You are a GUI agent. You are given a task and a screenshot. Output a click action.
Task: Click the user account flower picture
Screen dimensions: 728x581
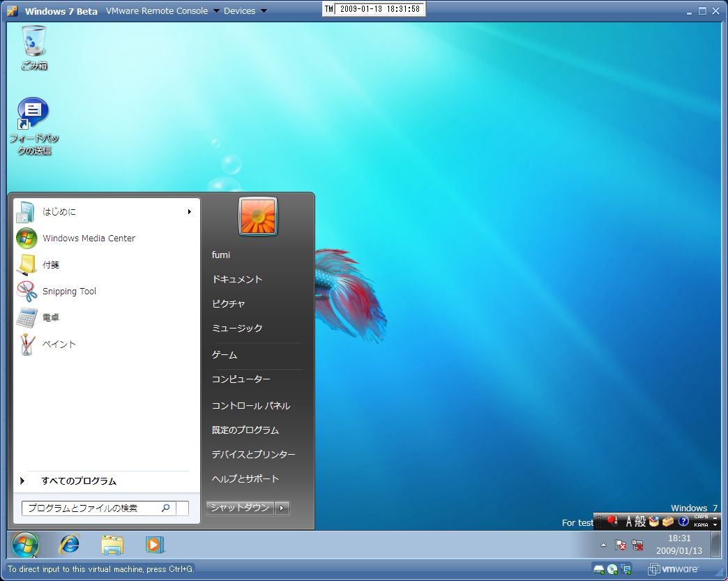[x=258, y=216]
